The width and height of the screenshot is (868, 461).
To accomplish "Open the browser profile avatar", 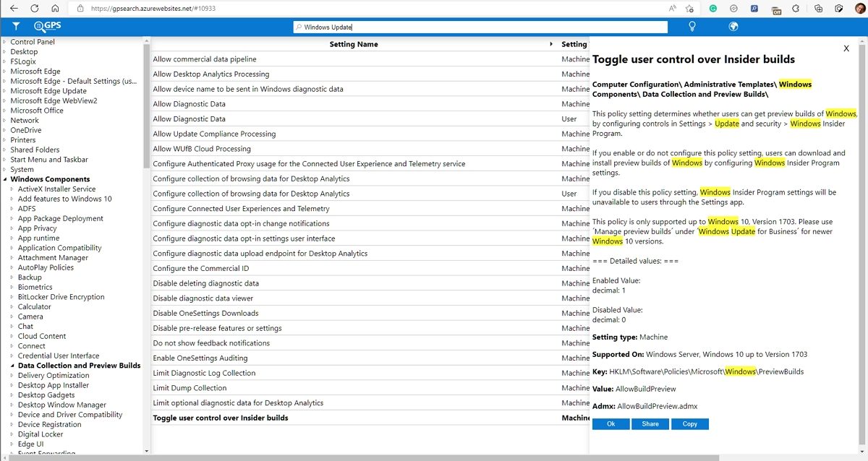I will [x=859, y=9].
